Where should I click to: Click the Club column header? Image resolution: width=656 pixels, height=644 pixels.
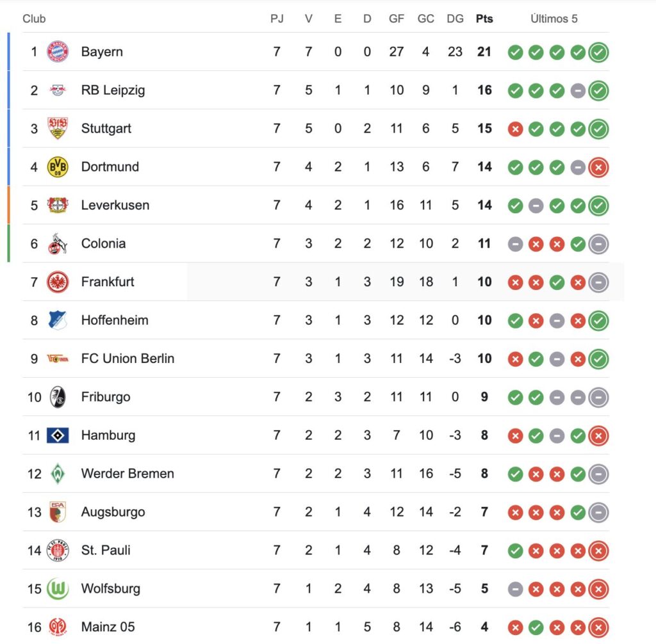[34, 19]
